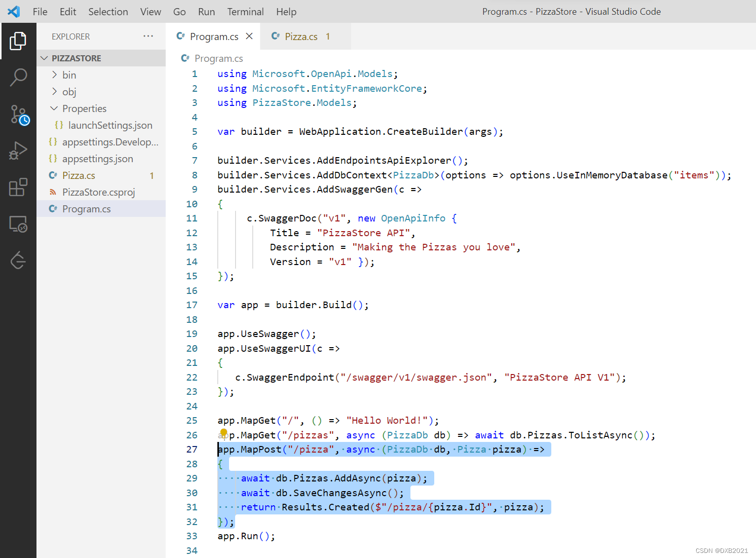
Task: Click 'WebApplication.CreateBuilder' on line 5
Action: click(381, 132)
